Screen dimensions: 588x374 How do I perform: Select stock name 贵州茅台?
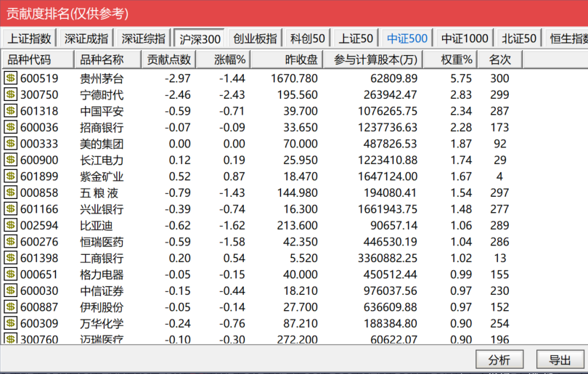click(x=102, y=78)
